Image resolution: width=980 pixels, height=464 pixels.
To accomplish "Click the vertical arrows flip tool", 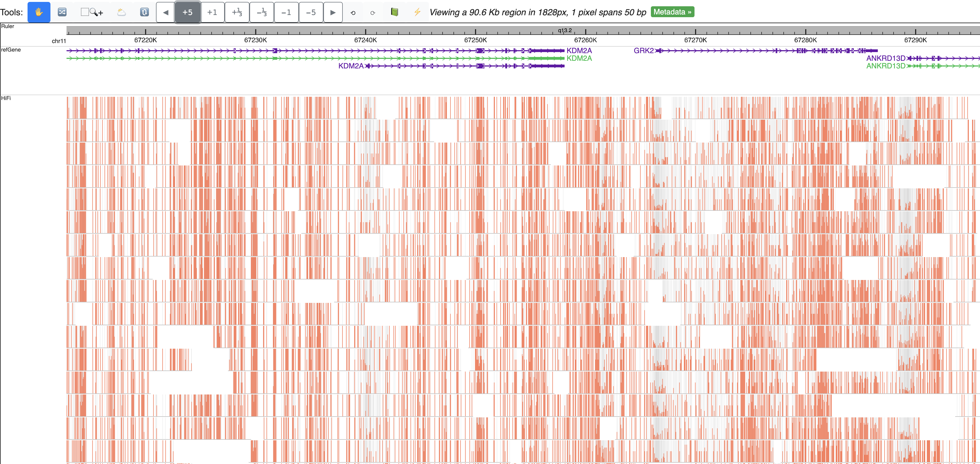I will coord(144,12).
